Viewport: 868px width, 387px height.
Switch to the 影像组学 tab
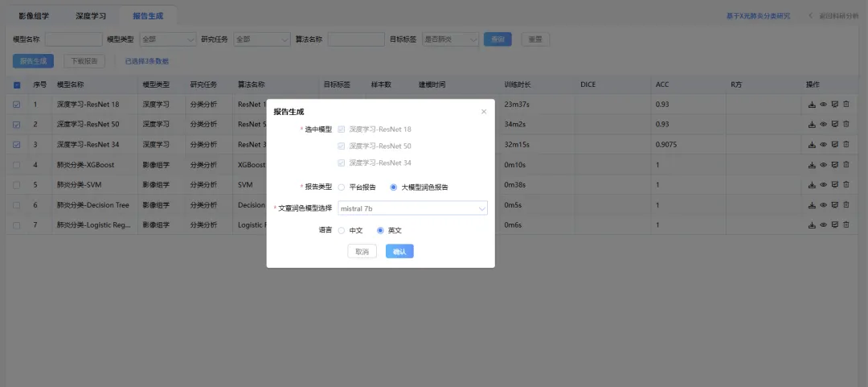click(34, 16)
